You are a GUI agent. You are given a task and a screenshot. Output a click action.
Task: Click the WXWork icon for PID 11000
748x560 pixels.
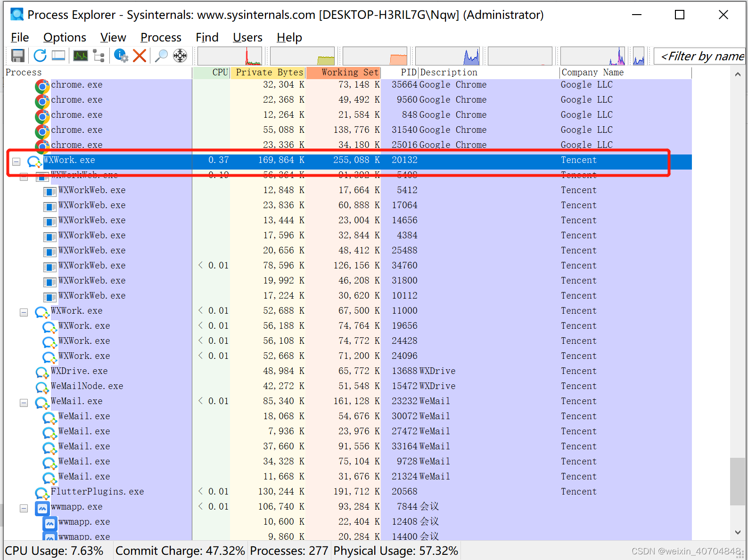[x=42, y=312]
